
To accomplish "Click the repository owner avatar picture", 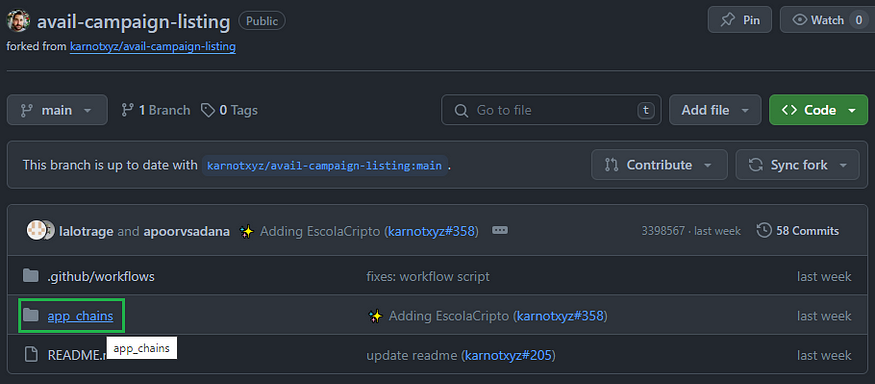I will [x=18, y=21].
